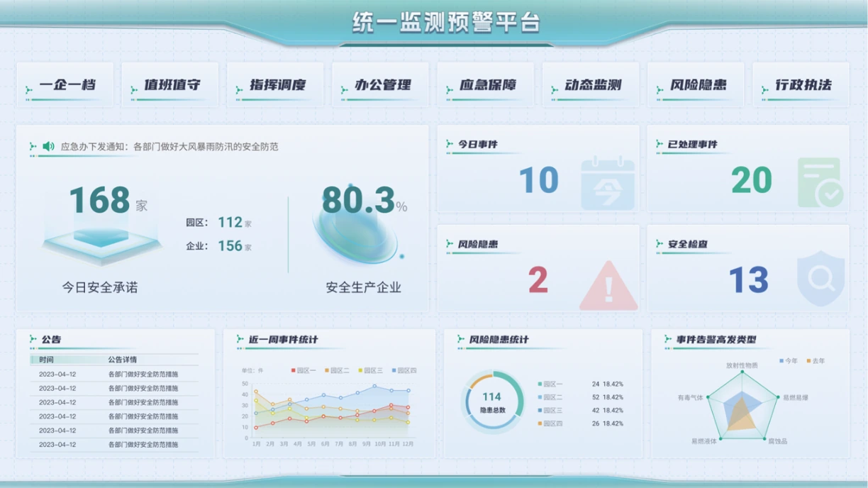The width and height of the screenshot is (868, 488).
Task: Switch to the 指挥调度 tab
Action: click(275, 85)
